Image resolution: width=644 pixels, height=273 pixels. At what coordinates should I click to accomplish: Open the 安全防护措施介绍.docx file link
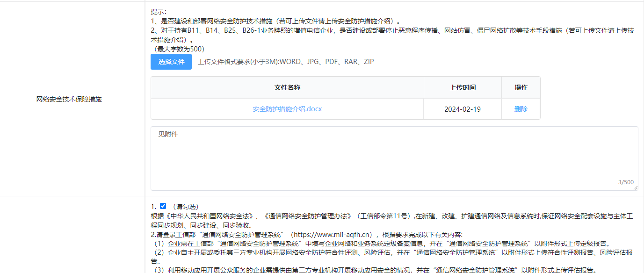[x=287, y=109]
